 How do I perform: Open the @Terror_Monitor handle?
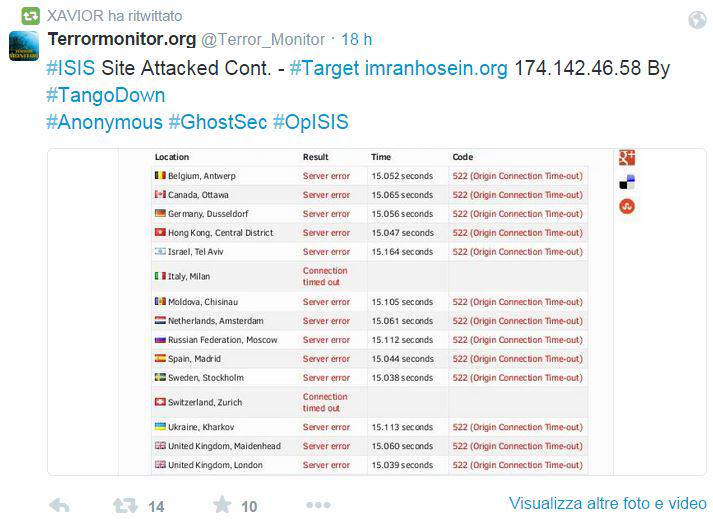(x=263, y=40)
